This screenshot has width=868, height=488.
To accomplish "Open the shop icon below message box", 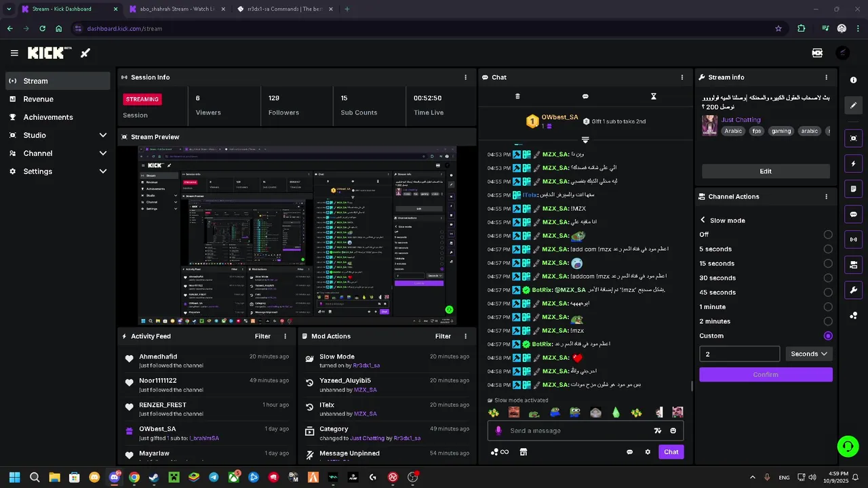I will pos(523,452).
